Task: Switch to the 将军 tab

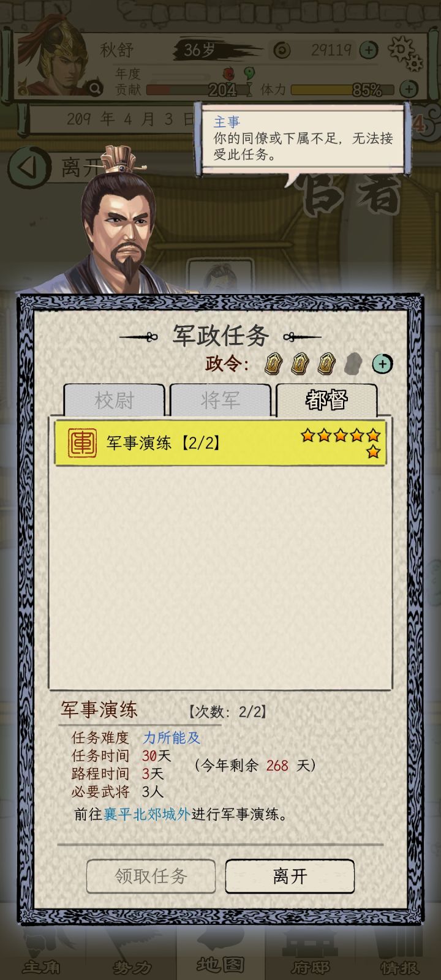Action: tap(221, 401)
